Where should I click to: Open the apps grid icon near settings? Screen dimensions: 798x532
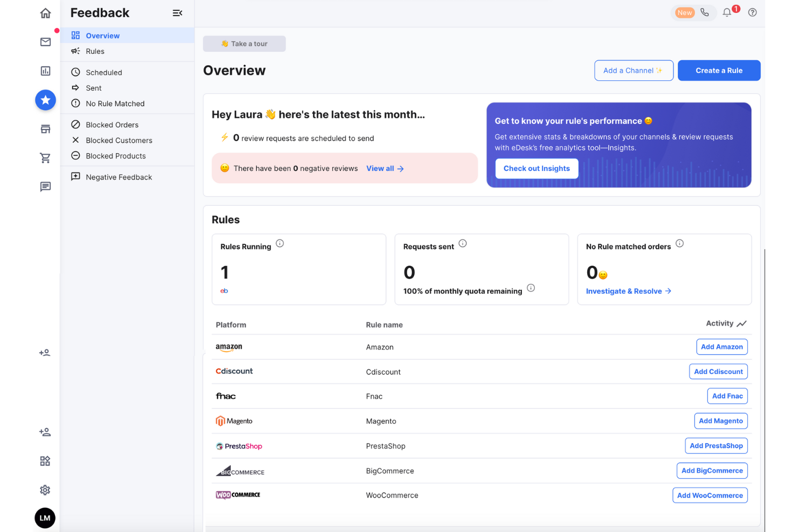[45, 461]
